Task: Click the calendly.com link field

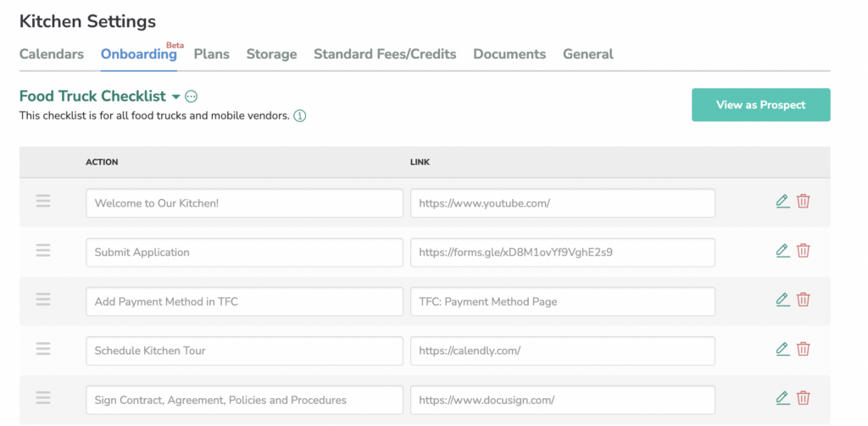Action: coord(563,351)
